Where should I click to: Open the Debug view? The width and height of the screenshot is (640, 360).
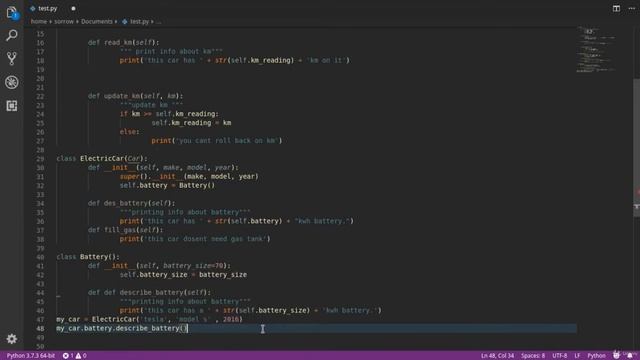11,82
